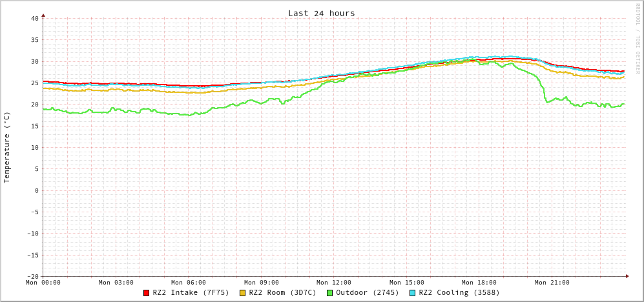Image resolution: width=644 pixels, height=302 pixels.
Task: Click the red RZ2 Intake legend swatch
Action: click(x=147, y=293)
